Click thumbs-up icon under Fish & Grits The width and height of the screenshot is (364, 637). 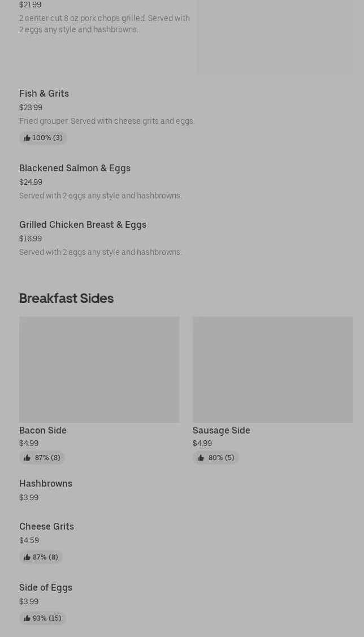point(27,138)
